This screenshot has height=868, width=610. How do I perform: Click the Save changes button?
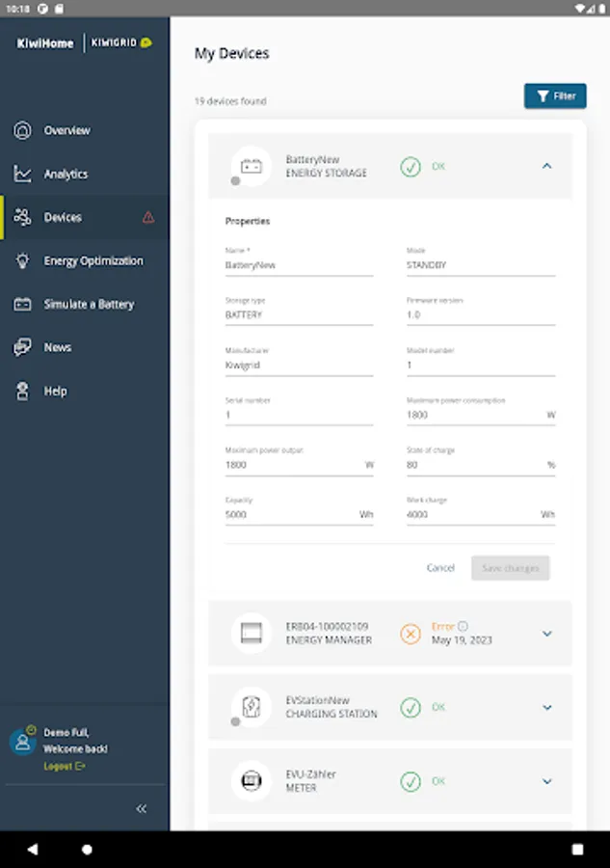(x=510, y=568)
